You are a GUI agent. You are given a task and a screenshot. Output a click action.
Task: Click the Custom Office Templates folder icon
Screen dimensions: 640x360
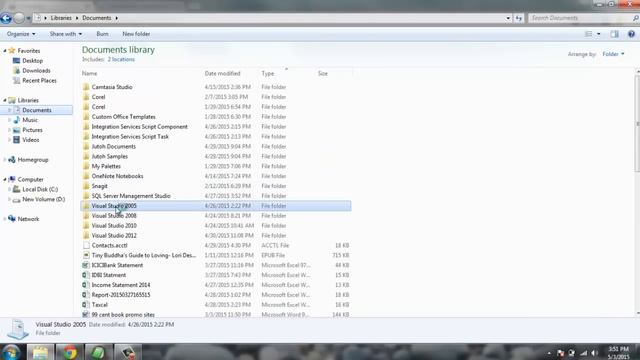click(x=86, y=117)
